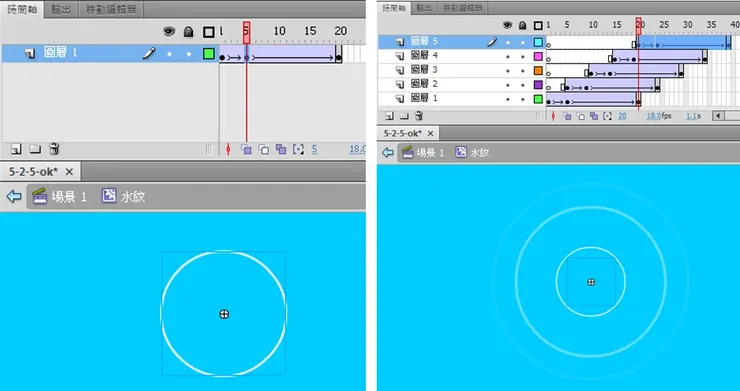This screenshot has width=740, height=391.
Task: Click registration point of circle on left stage
Action: point(224,314)
